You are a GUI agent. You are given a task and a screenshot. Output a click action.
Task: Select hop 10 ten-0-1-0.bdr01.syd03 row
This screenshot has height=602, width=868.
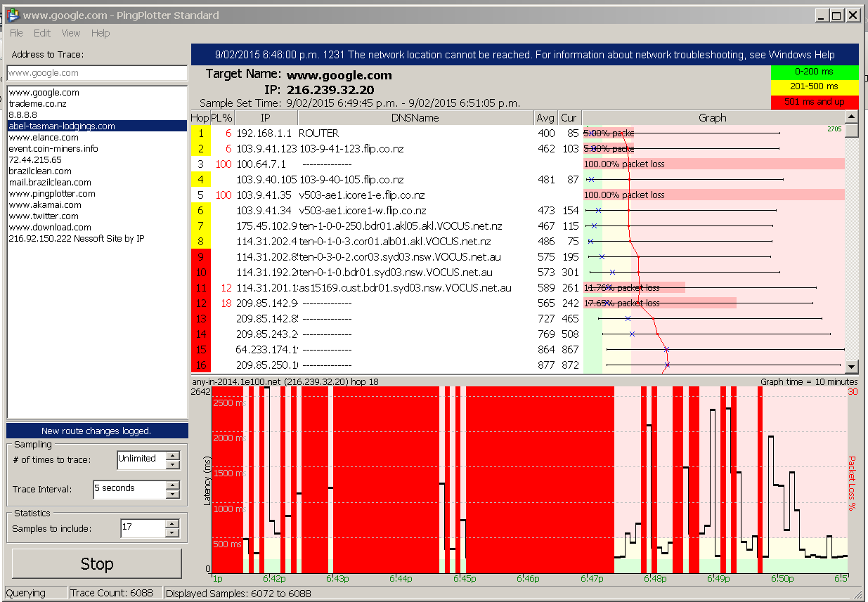pyautogui.click(x=517, y=273)
